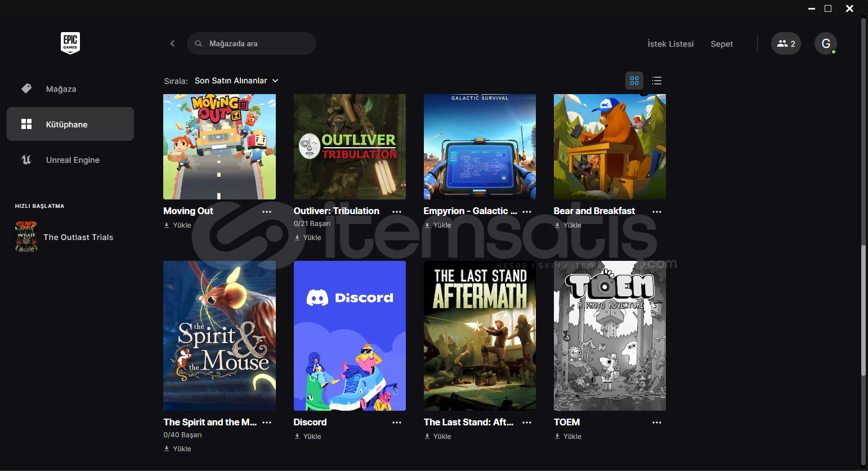Open The Spirit and the Mouse options menu

(267, 423)
